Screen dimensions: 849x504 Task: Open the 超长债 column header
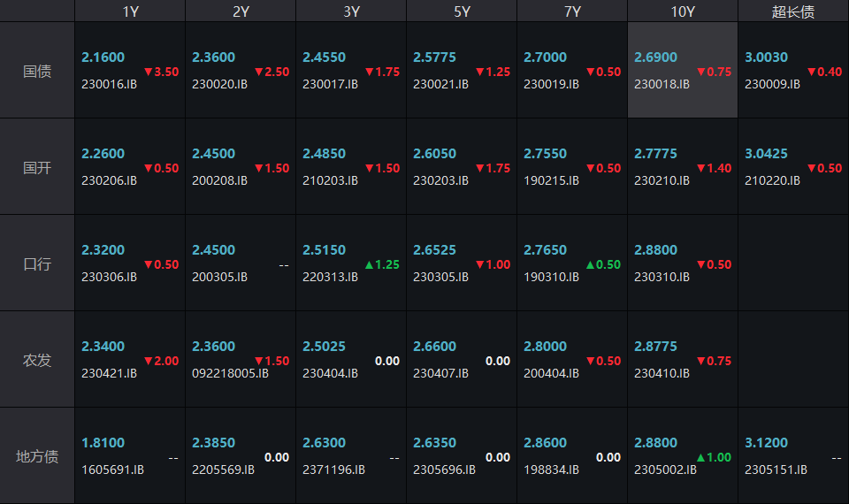(793, 11)
